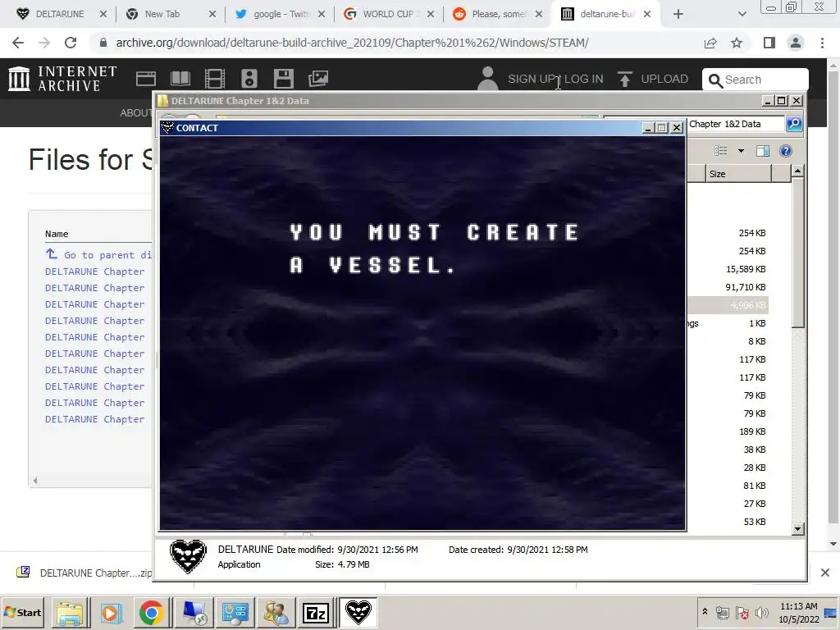This screenshot has width=840, height=630.
Task: Open Chrome profile avatar
Action: (x=796, y=43)
